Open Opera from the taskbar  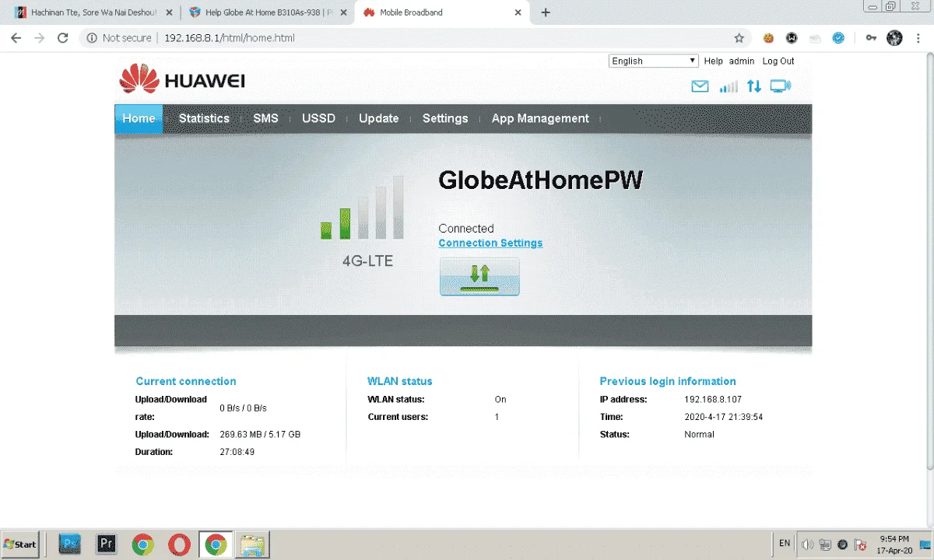coord(179,544)
